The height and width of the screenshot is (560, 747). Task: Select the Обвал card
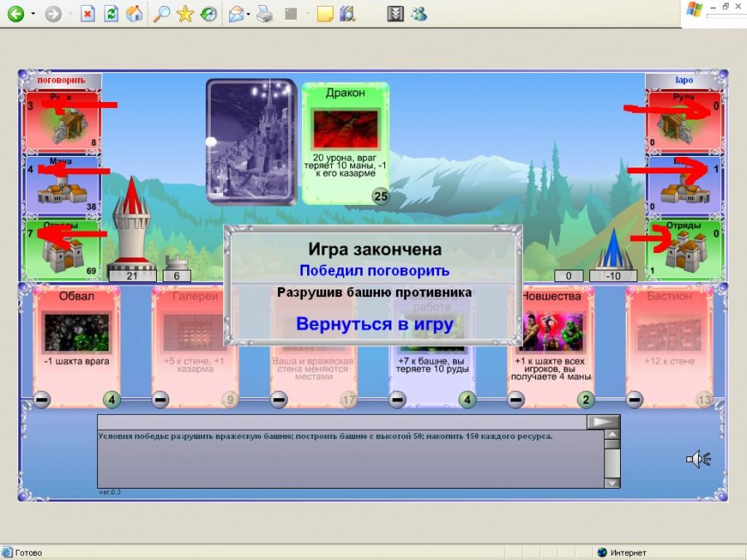tap(76, 340)
